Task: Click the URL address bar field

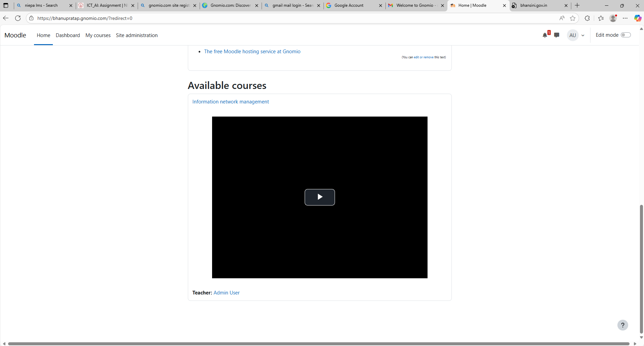Action: (x=269, y=18)
